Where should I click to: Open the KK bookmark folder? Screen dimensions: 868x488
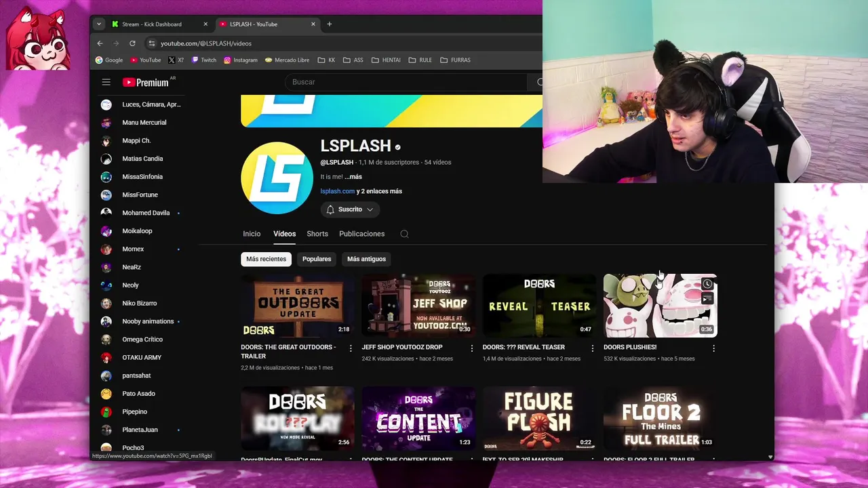pos(326,60)
